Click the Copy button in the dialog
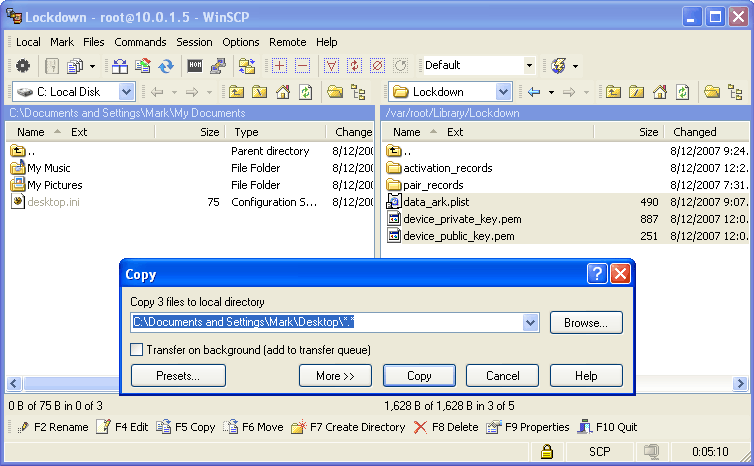754x466 pixels. (x=419, y=375)
